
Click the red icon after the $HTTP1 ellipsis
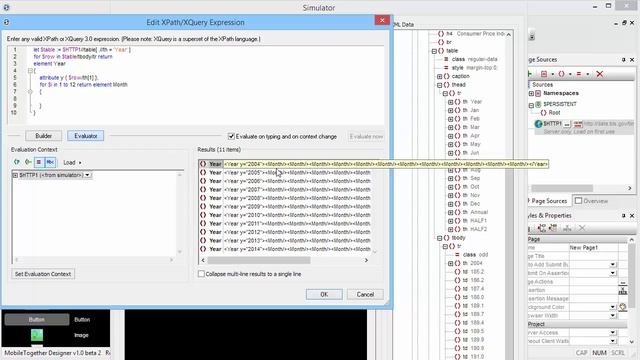pos(578,124)
